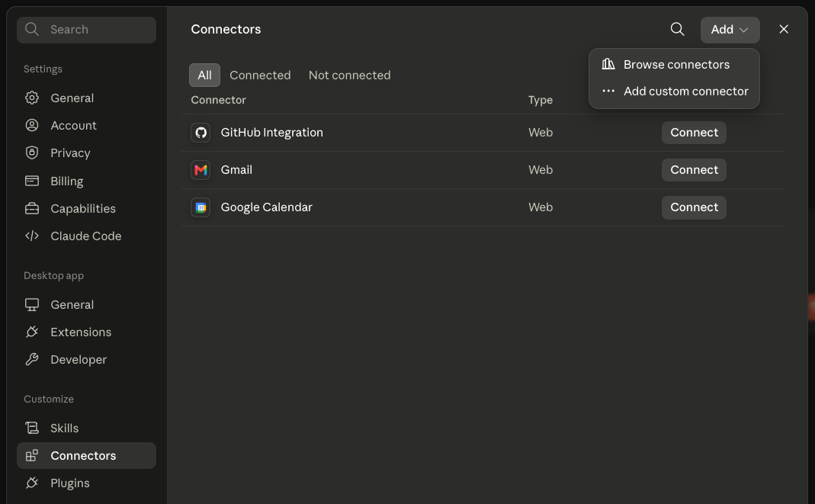Click the Developer wrench icon
Viewport: 815px width, 504px height.
(x=32, y=360)
